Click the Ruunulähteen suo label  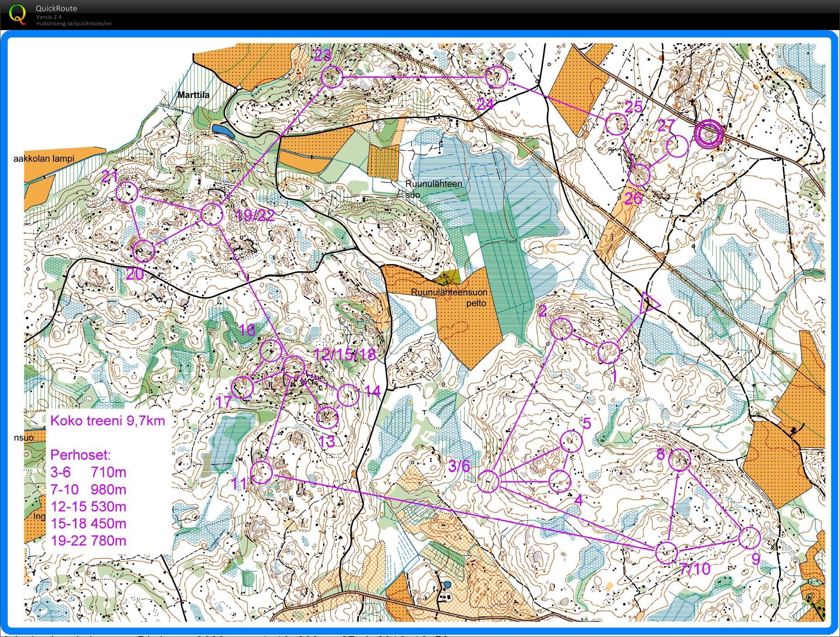434,189
